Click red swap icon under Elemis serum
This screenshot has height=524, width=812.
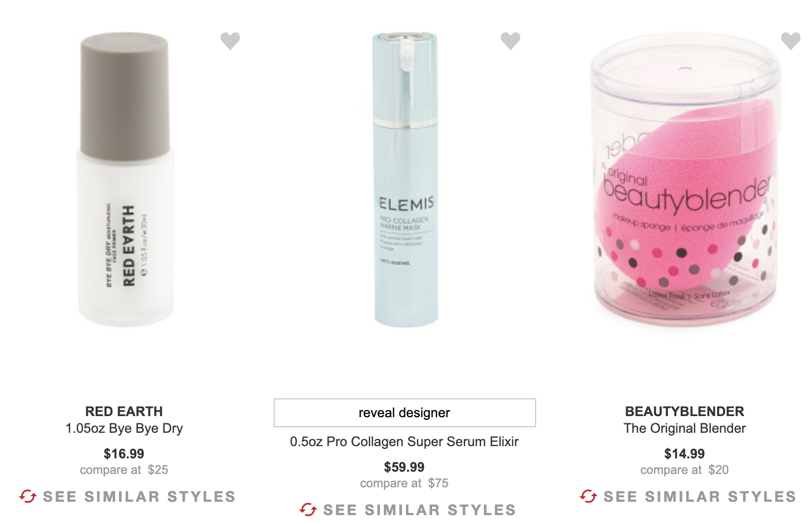(308, 510)
